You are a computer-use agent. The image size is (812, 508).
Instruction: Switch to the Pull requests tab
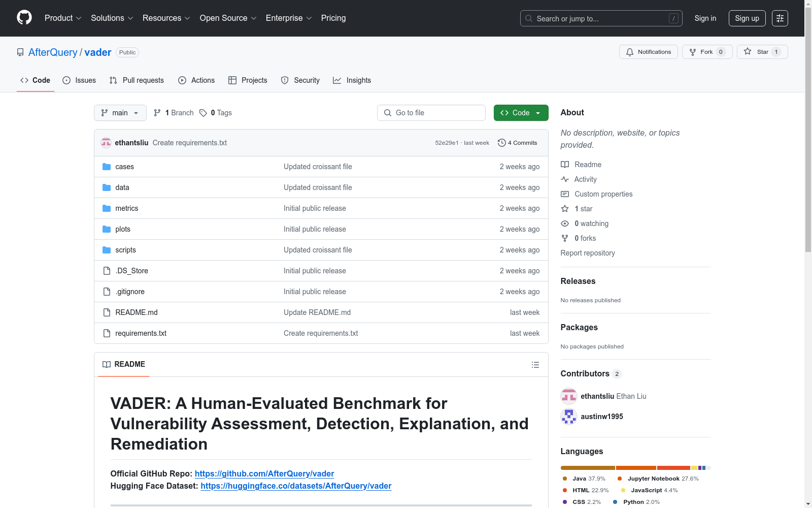(137, 80)
